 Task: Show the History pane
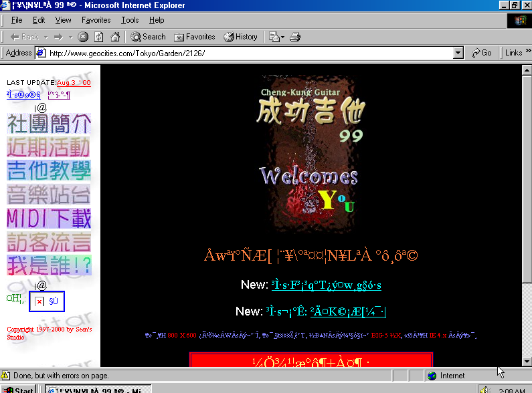click(x=240, y=37)
